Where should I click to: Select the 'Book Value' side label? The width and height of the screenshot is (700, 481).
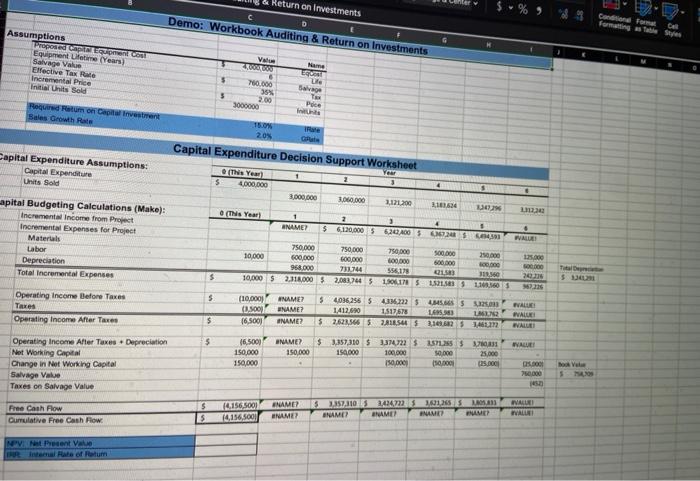pyautogui.click(x=571, y=364)
